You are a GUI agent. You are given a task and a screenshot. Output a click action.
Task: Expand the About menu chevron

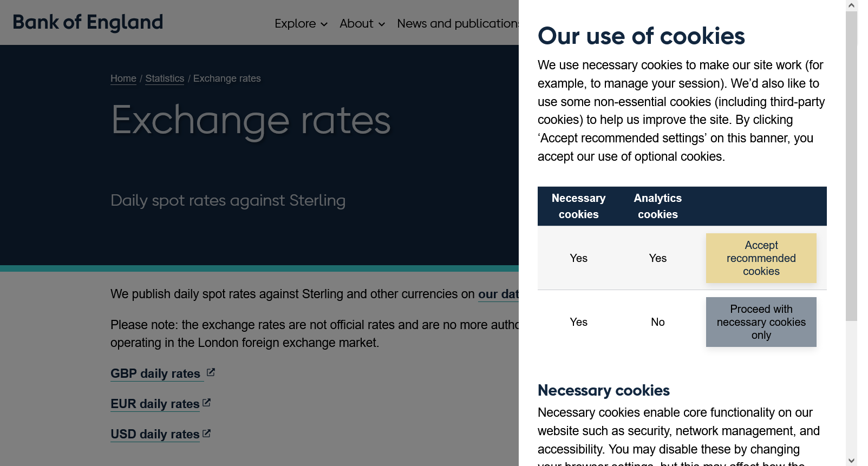pos(382,24)
